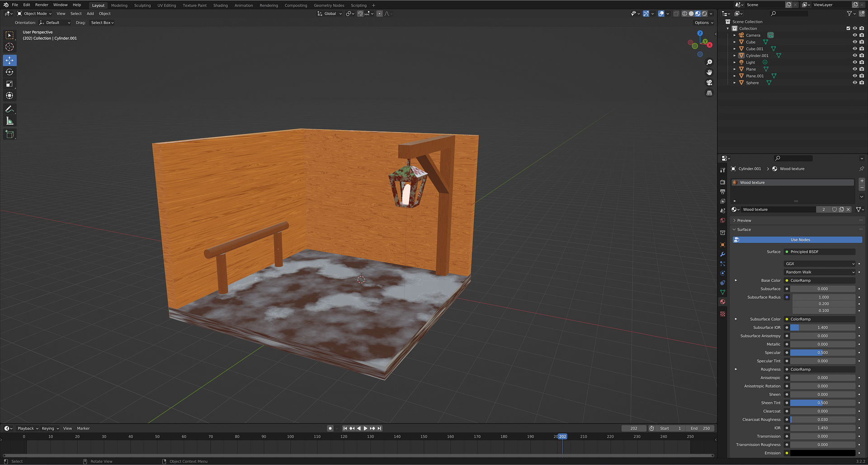The width and height of the screenshot is (868, 465).
Task: Open the viewport Options button
Action: tap(703, 23)
